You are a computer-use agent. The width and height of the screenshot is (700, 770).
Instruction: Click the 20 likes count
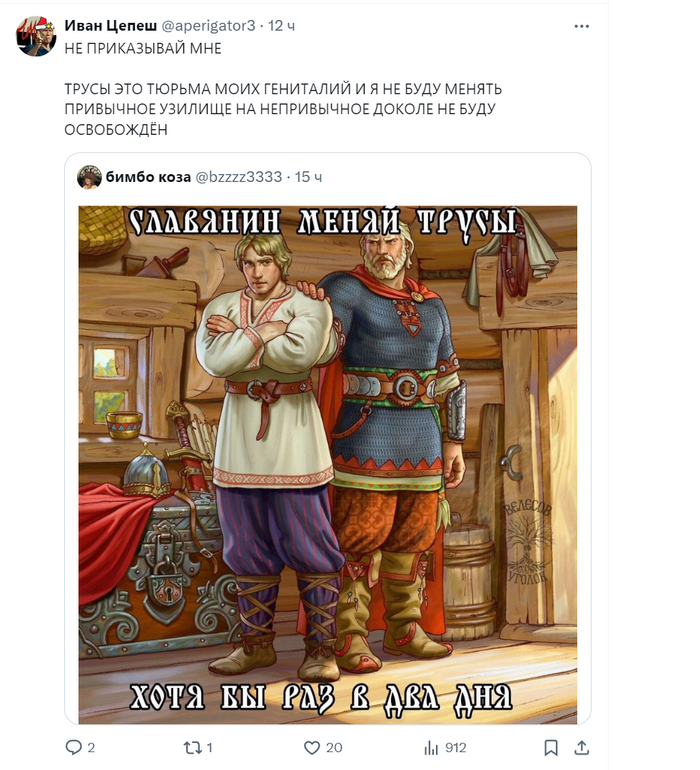pyautogui.click(x=334, y=748)
